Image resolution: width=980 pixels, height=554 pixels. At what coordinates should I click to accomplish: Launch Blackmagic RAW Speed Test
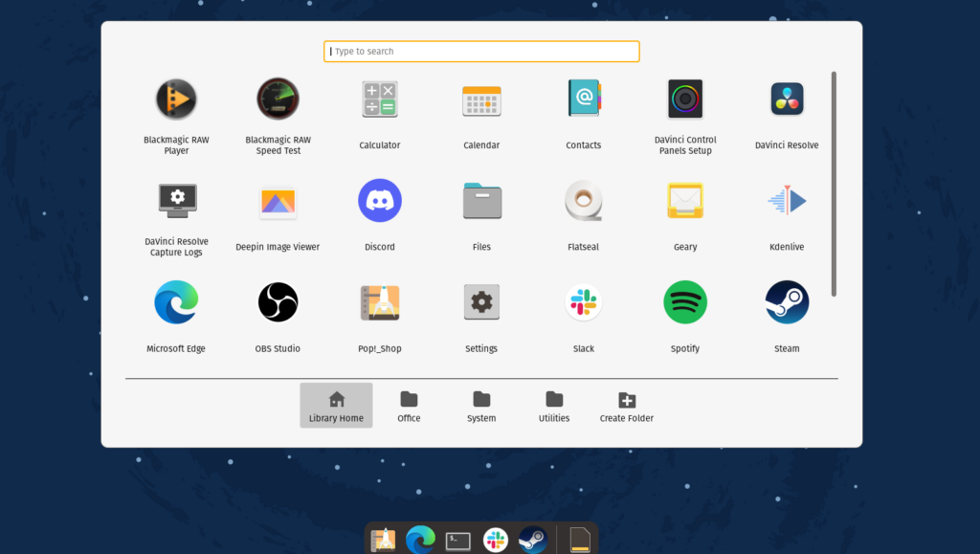278,100
